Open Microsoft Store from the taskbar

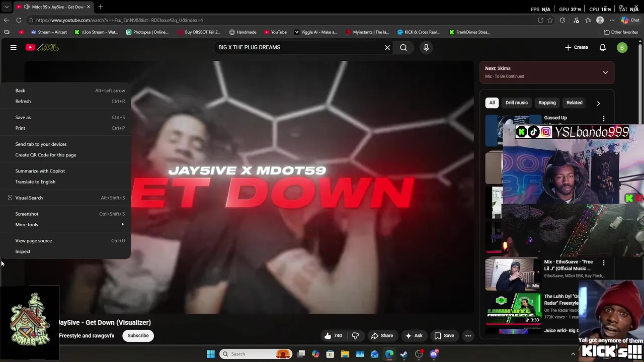330,354
